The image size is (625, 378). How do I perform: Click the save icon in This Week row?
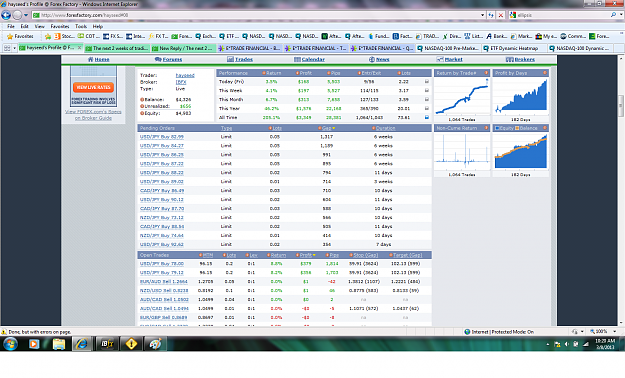(426, 91)
